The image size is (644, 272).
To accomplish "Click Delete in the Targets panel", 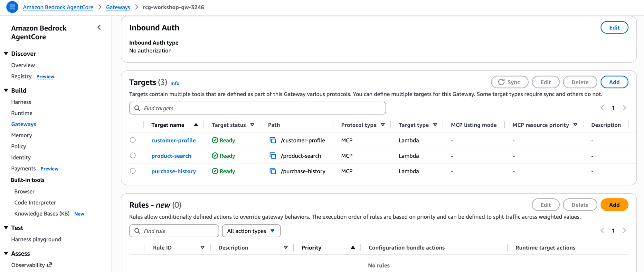I will coord(580,82).
